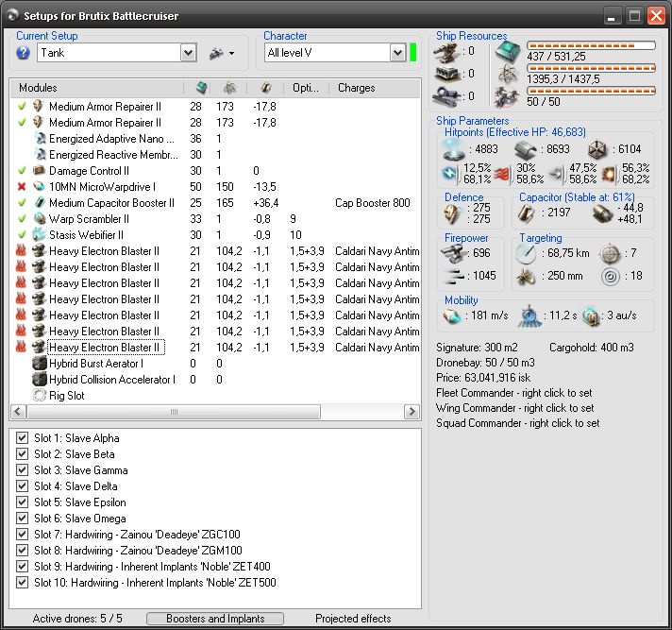672x630 pixels.
Task: Click the launcher hardpoints icon in Ship Resources
Action: (446, 75)
